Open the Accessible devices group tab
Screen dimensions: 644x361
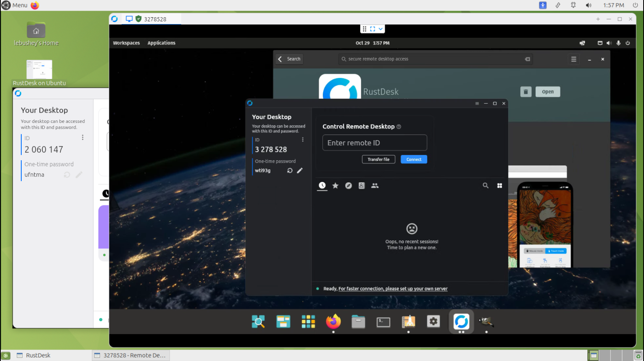pyautogui.click(x=375, y=186)
